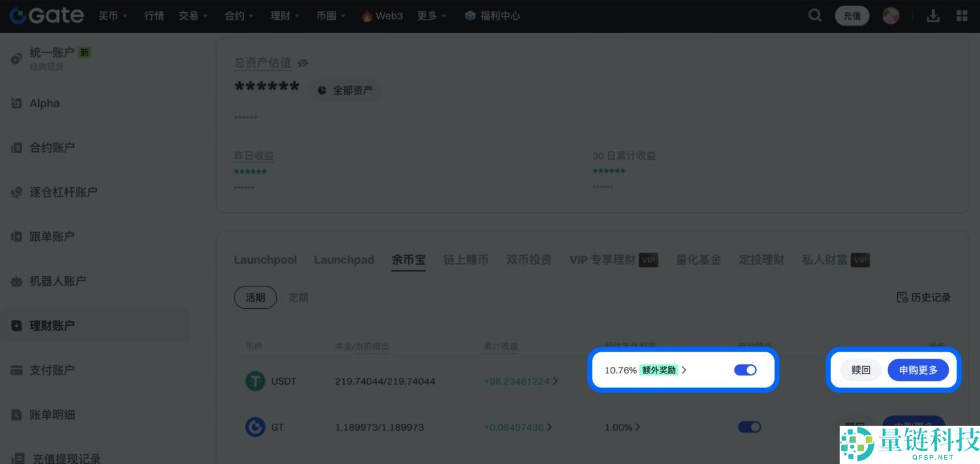The image size is (980, 464).
Task: Click the 申购更多 button for USDT
Action: (918, 370)
